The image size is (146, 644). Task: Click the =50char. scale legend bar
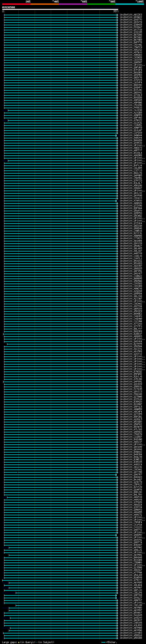(x=103, y=642)
